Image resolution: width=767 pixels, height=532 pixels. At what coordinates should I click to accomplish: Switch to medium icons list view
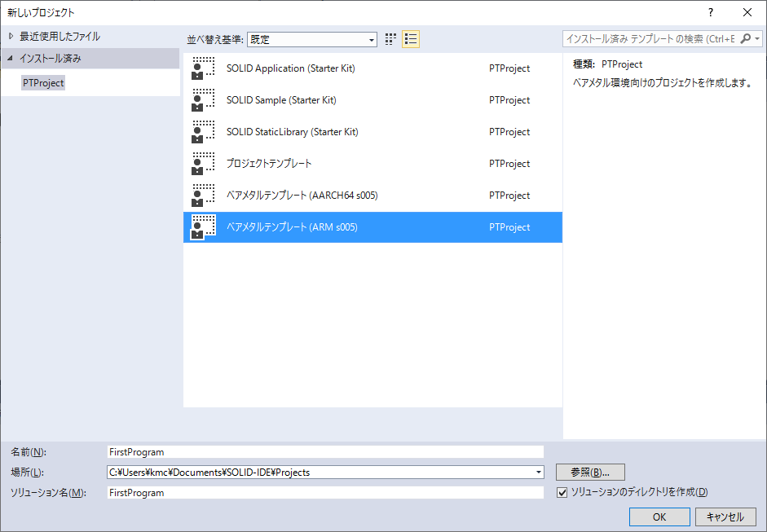pyautogui.click(x=411, y=39)
